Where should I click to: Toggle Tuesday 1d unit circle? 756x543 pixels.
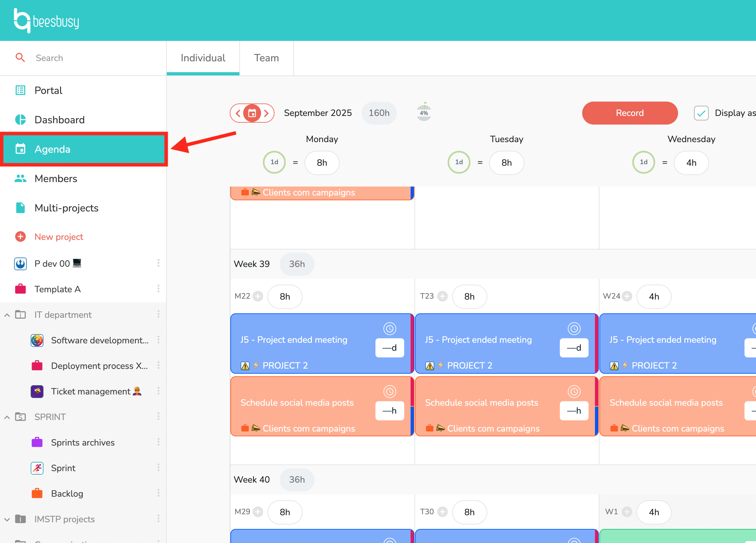click(459, 162)
